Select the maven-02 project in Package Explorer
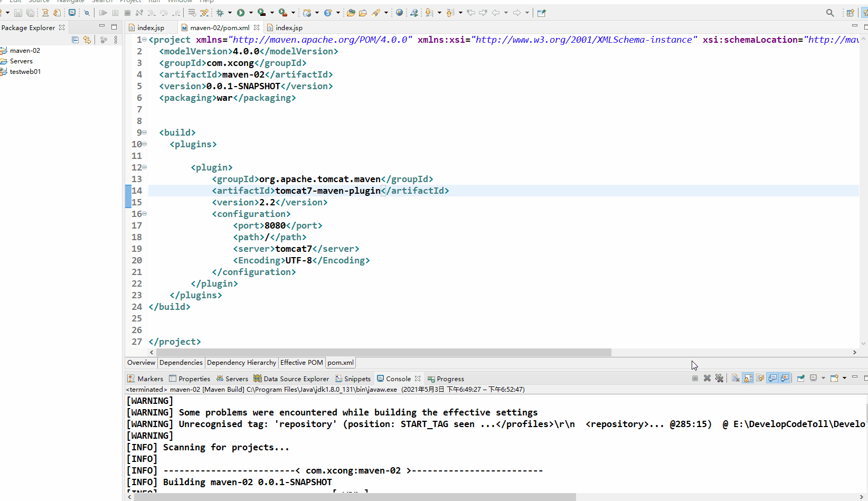Screen dimensions: 868x501 (x=25, y=51)
